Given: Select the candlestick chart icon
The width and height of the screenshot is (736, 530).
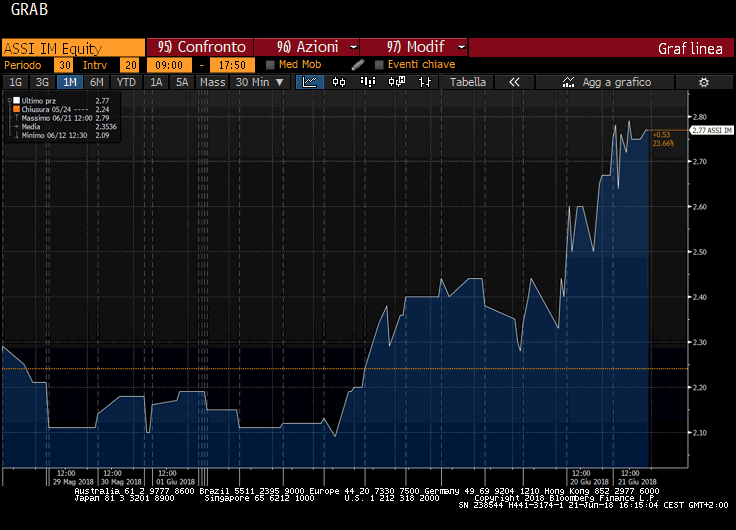Looking at the screenshot, I should coord(339,82).
